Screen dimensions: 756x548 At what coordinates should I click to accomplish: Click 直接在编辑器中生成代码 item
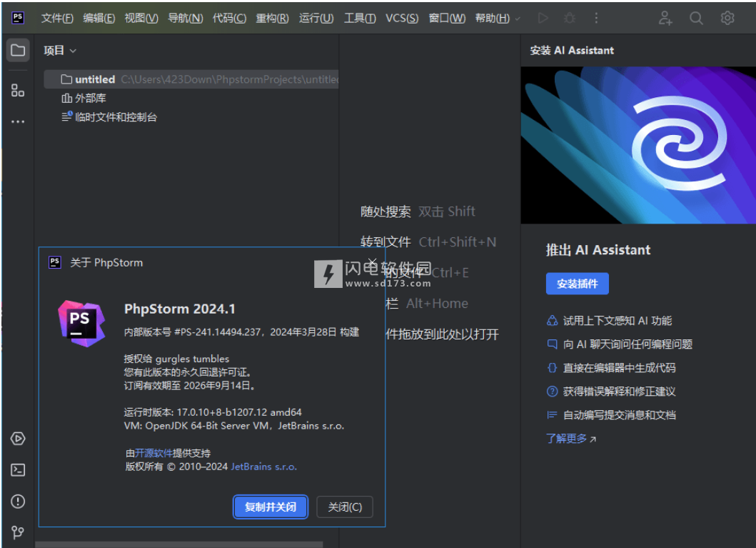[x=611, y=367]
